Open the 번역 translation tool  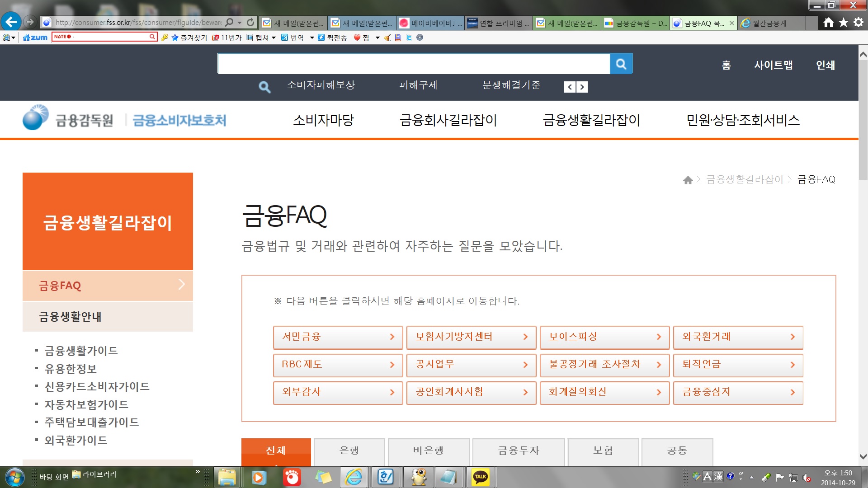click(296, 38)
